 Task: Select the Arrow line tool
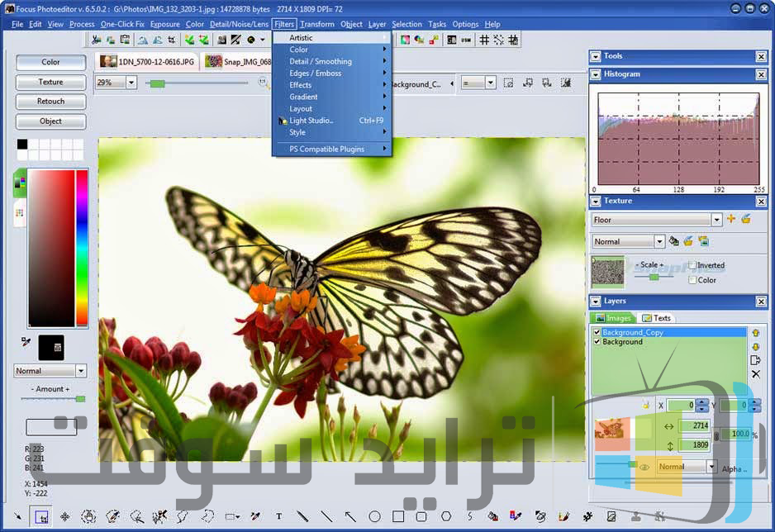pyautogui.click(x=350, y=516)
